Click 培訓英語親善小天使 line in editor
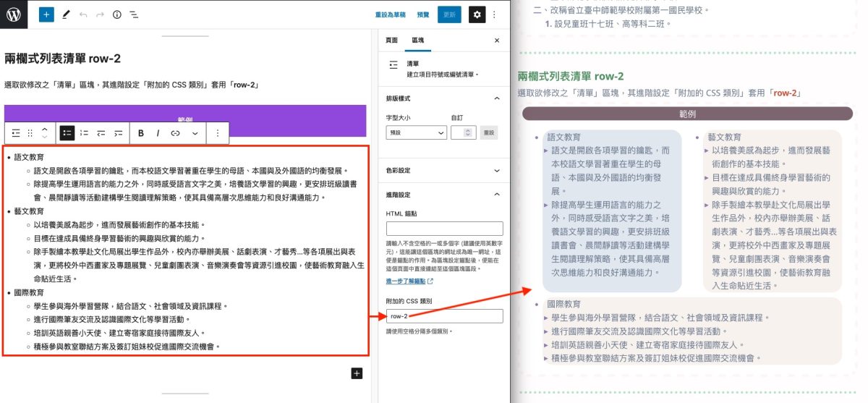 pyautogui.click(x=120, y=334)
